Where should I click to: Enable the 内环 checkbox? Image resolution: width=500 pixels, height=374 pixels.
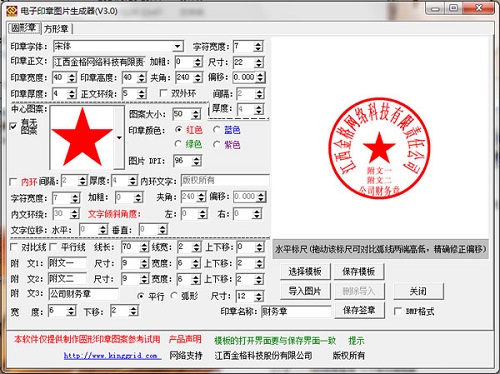tap(13, 182)
